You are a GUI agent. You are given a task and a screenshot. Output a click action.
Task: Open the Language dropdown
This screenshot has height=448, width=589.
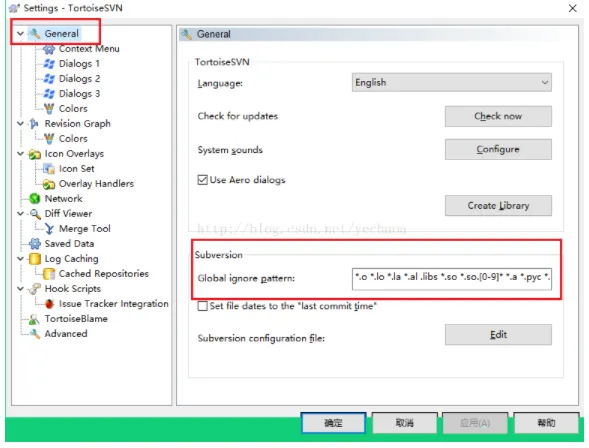(452, 82)
